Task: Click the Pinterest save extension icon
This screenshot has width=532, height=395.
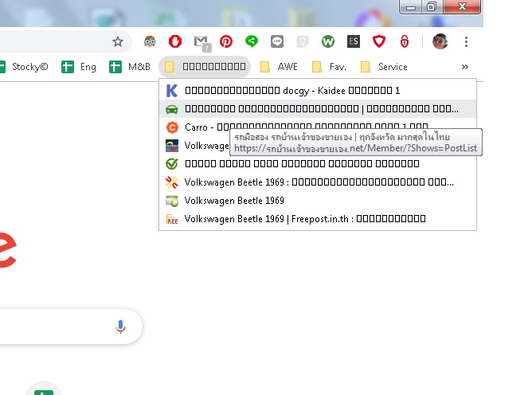Action: 226,41
